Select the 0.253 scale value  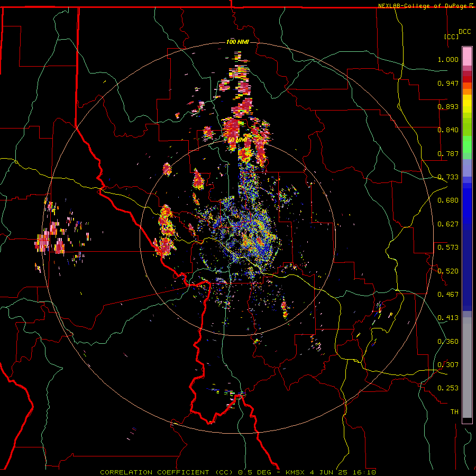[x=448, y=388]
